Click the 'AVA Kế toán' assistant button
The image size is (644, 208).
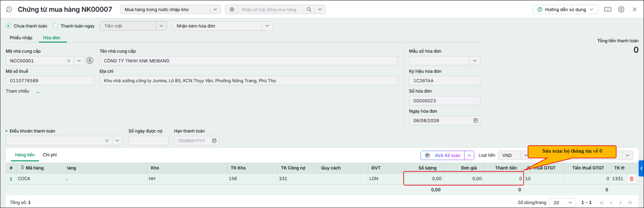(443, 155)
